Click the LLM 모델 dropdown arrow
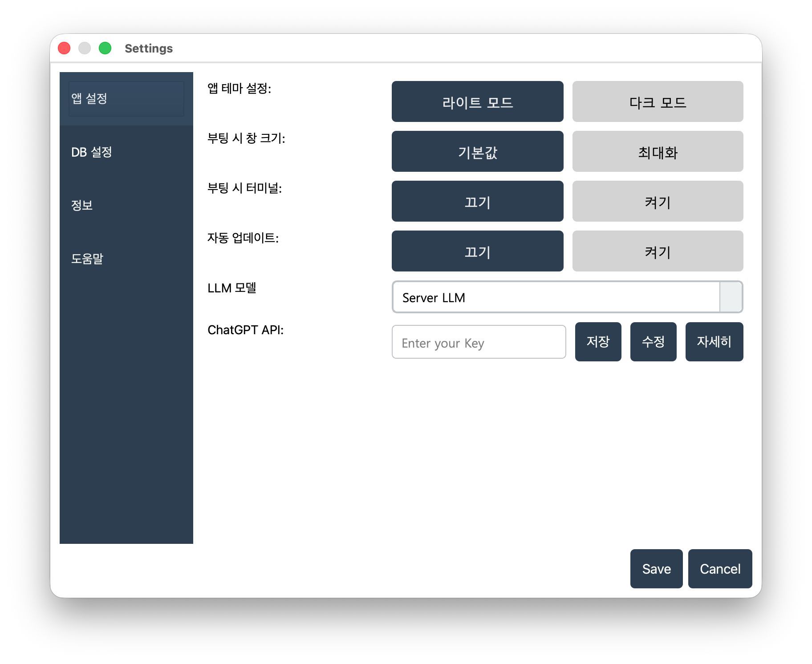812x664 pixels. pos(731,297)
